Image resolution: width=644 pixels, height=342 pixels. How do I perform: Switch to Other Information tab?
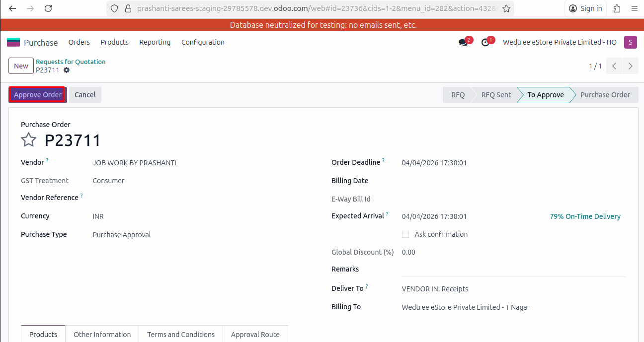(x=102, y=334)
